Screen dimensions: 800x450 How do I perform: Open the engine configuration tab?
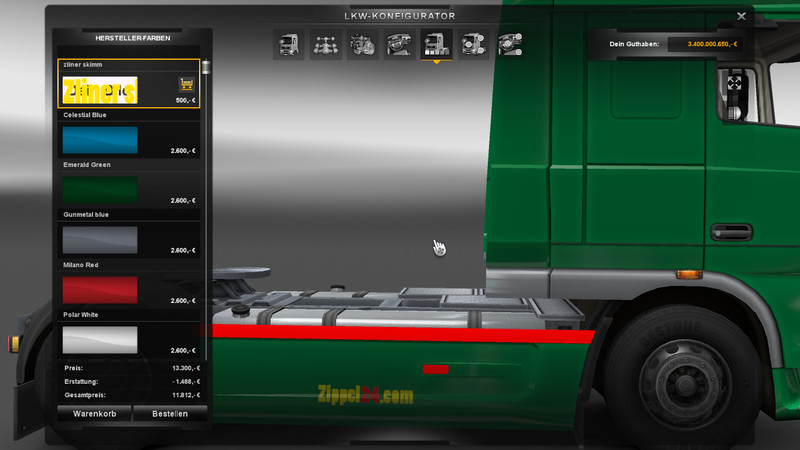click(x=363, y=44)
